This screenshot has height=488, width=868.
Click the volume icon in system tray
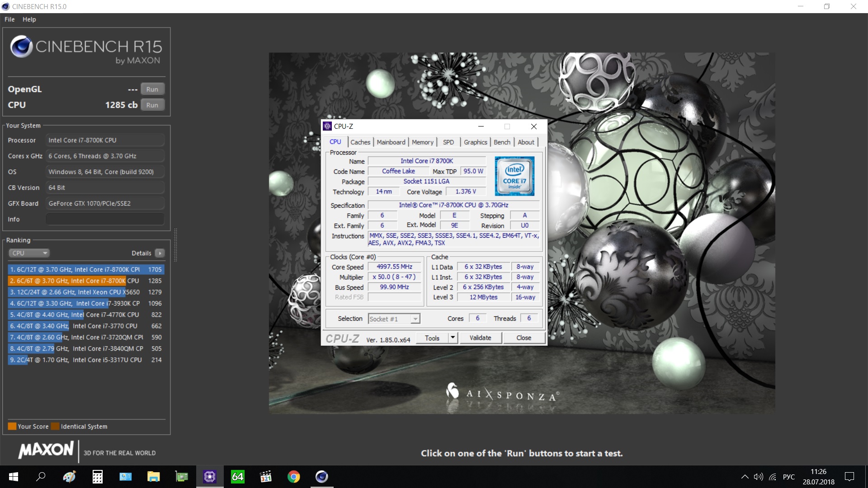click(x=758, y=477)
